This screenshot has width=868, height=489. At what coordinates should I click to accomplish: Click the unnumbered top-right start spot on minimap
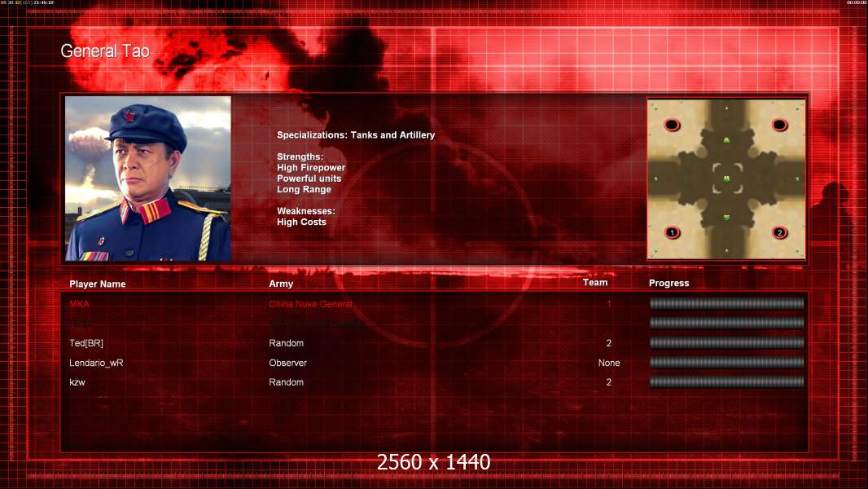click(x=779, y=125)
